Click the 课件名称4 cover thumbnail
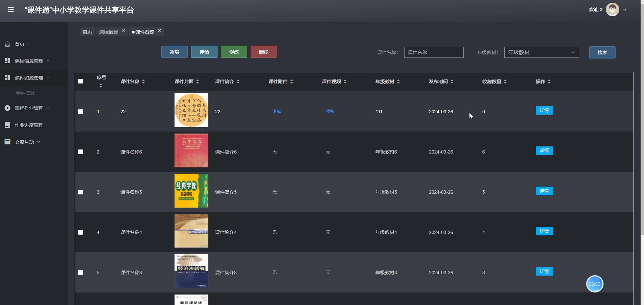The height and width of the screenshot is (305, 644). tap(191, 231)
